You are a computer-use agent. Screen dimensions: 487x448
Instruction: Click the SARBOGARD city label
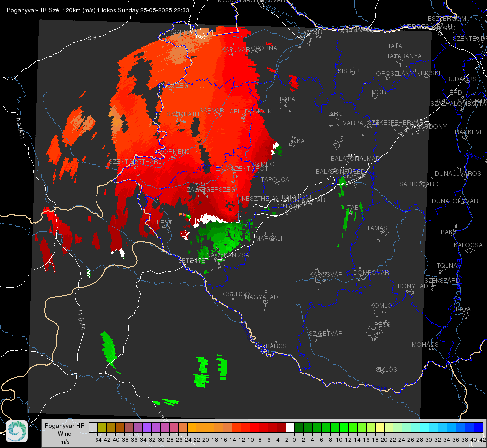419,184
